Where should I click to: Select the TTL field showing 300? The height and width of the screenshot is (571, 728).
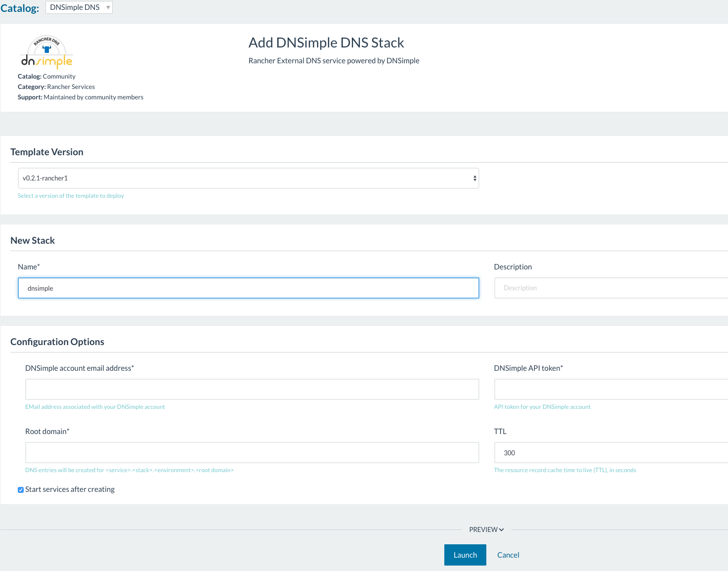point(610,453)
